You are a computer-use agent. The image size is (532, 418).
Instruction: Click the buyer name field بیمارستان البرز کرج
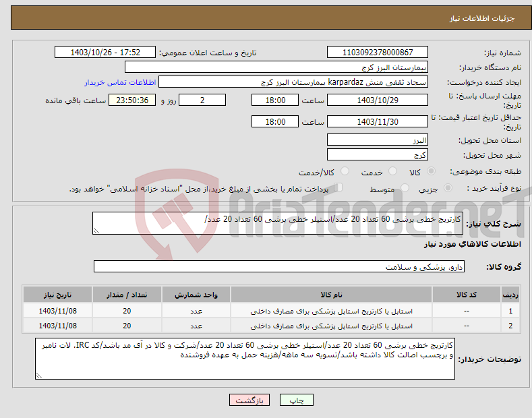coord(276,67)
